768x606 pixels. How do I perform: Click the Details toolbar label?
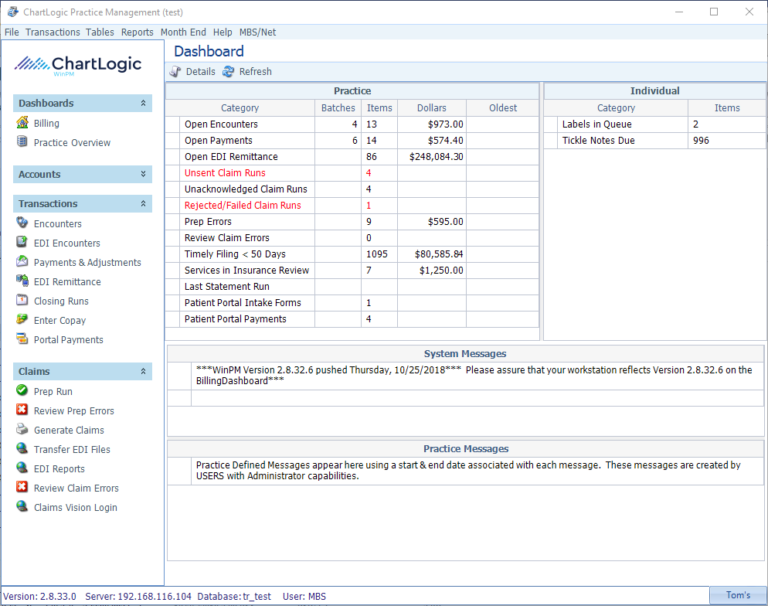[200, 72]
